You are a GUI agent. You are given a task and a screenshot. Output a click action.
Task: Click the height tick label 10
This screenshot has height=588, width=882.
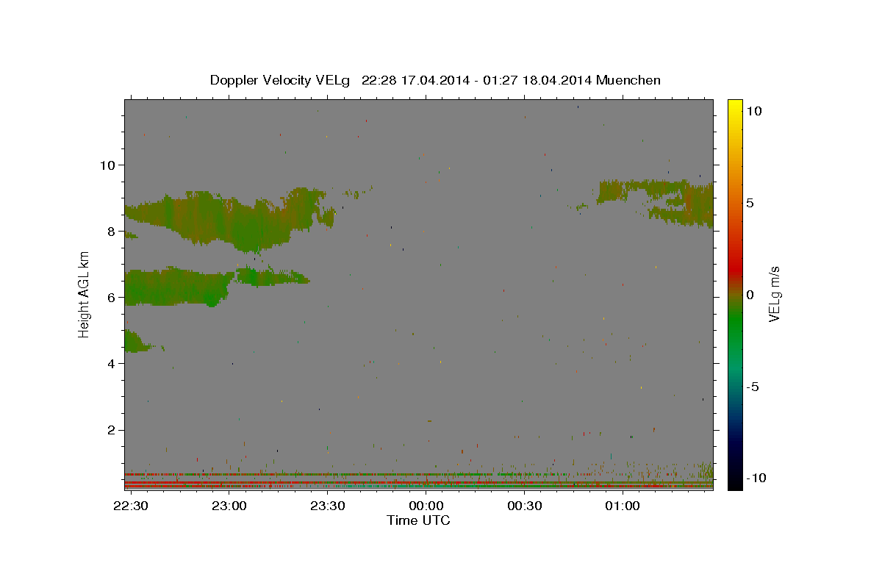tap(109, 165)
